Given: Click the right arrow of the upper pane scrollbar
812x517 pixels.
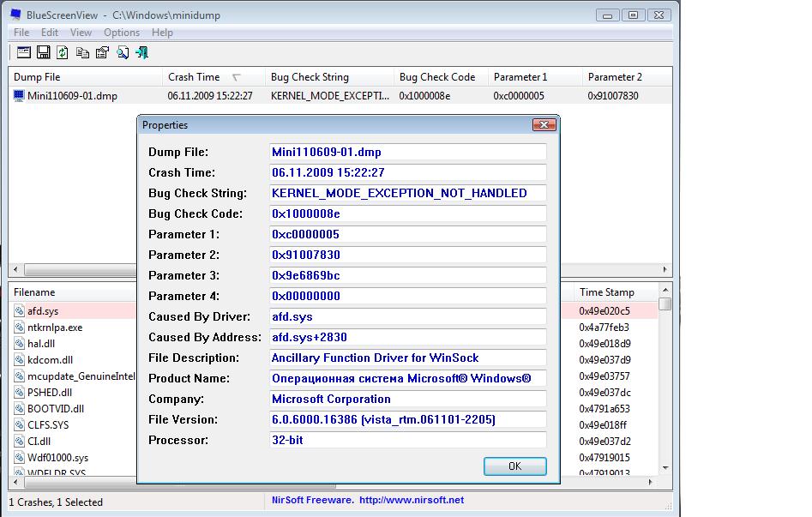Looking at the screenshot, I should pyautogui.click(x=665, y=269).
